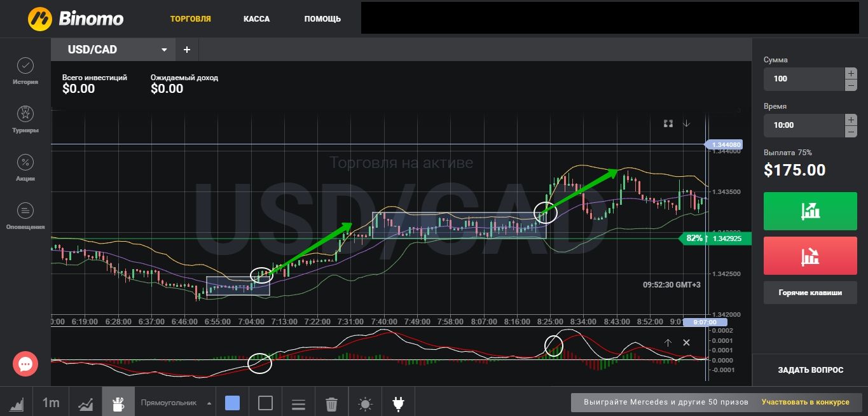Open the indicators chart icon

86,403
